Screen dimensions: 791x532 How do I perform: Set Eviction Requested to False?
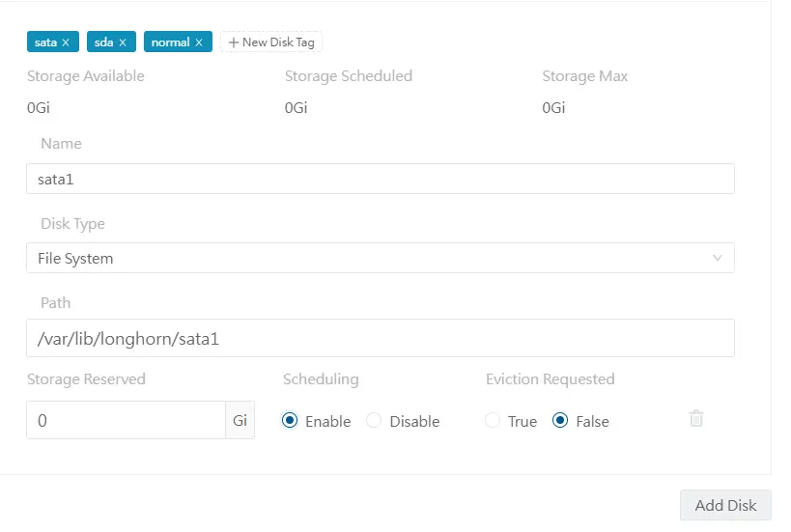coord(560,421)
